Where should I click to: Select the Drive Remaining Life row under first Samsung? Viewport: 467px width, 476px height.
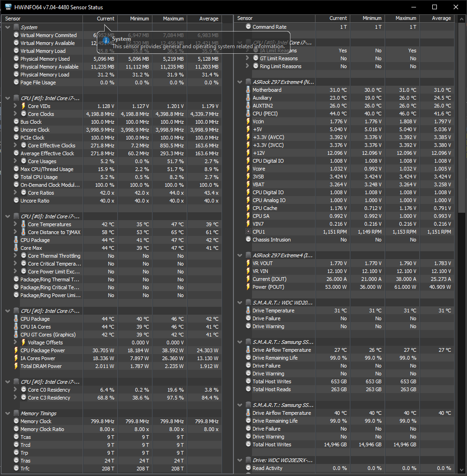344,358
